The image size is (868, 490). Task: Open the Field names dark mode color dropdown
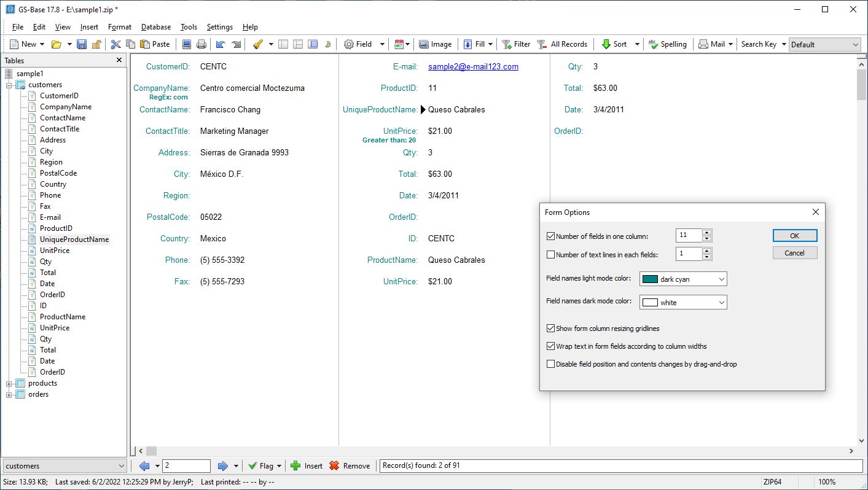pos(683,302)
